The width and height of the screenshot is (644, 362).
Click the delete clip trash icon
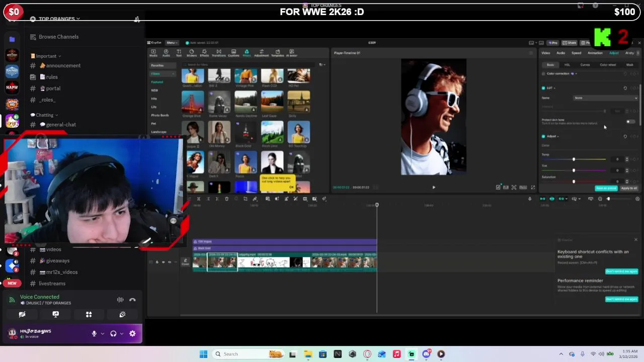click(x=226, y=199)
